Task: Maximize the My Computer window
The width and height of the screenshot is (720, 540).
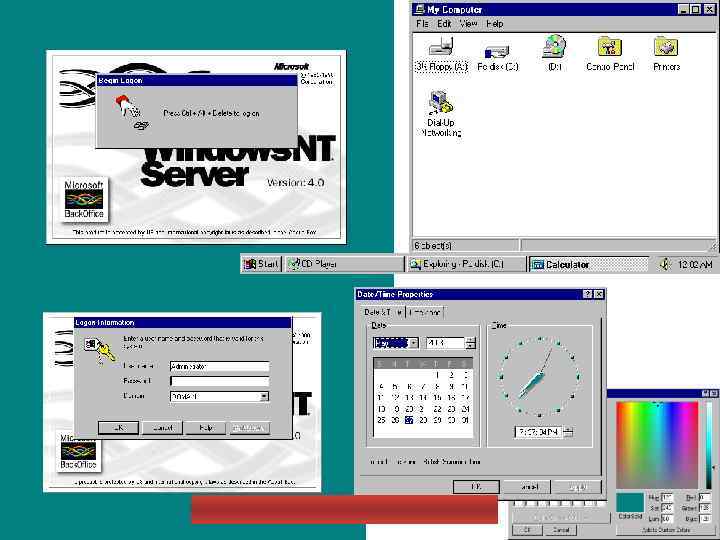Action: coord(696,9)
